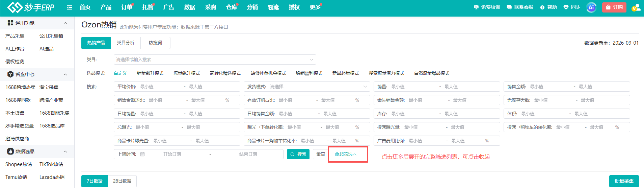This screenshot has width=644, height=188.
Task: Open 侵权检测 in the sidebar
Action: [x=15, y=62]
